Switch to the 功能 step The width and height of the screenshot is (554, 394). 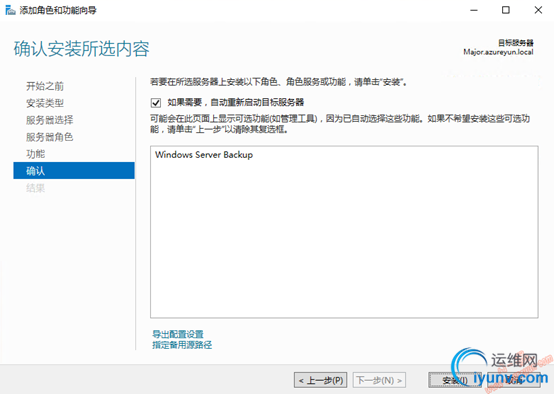point(36,154)
